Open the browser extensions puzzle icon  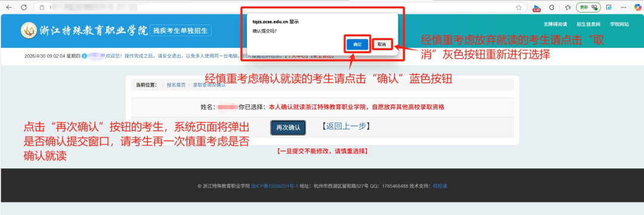(x=552, y=7)
